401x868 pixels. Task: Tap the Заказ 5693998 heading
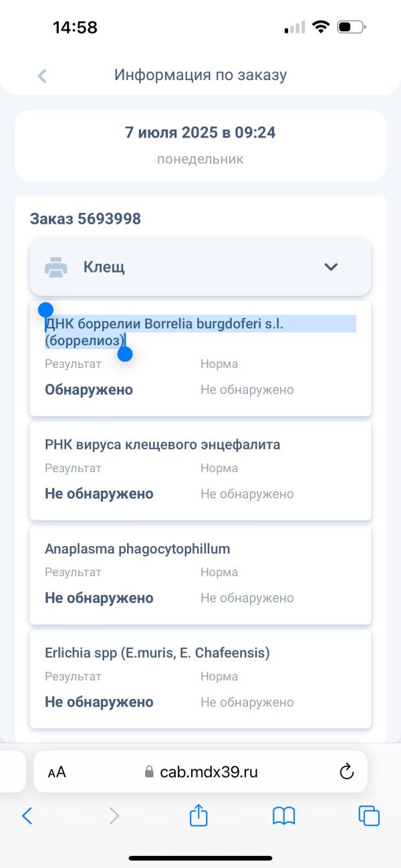86,218
